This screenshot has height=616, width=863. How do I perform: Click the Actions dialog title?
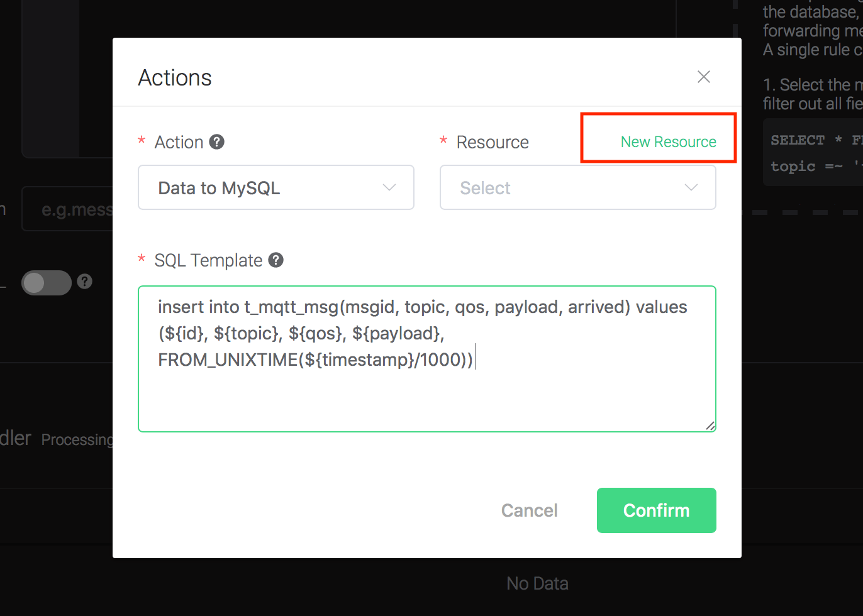pyautogui.click(x=175, y=78)
